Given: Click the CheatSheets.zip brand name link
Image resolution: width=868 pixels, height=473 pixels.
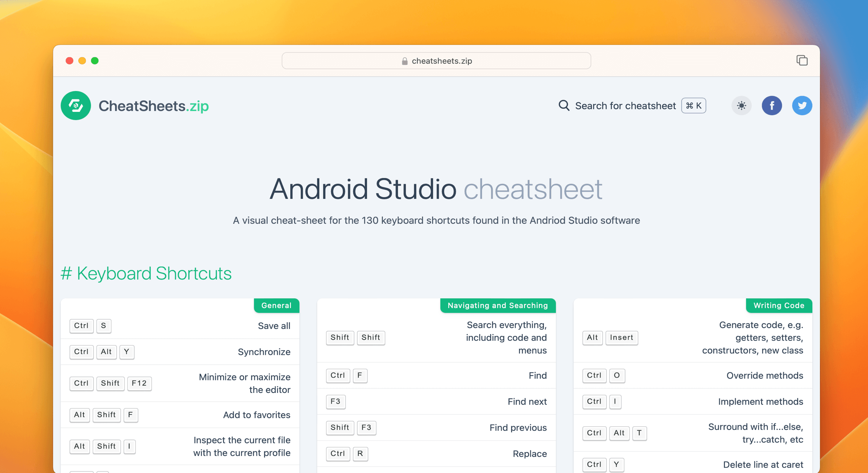Looking at the screenshot, I should [153, 106].
